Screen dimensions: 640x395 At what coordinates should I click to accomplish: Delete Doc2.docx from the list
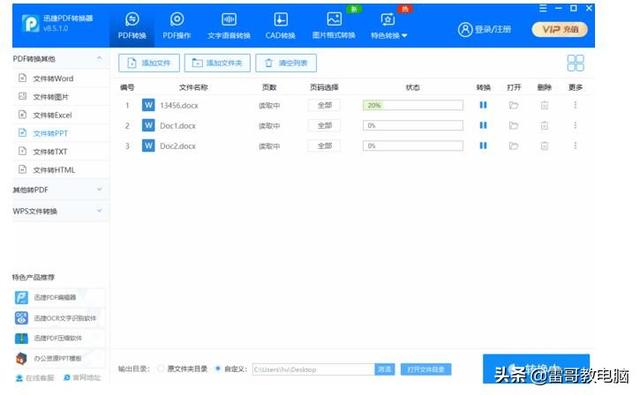pyautogui.click(x=544, y=145)
